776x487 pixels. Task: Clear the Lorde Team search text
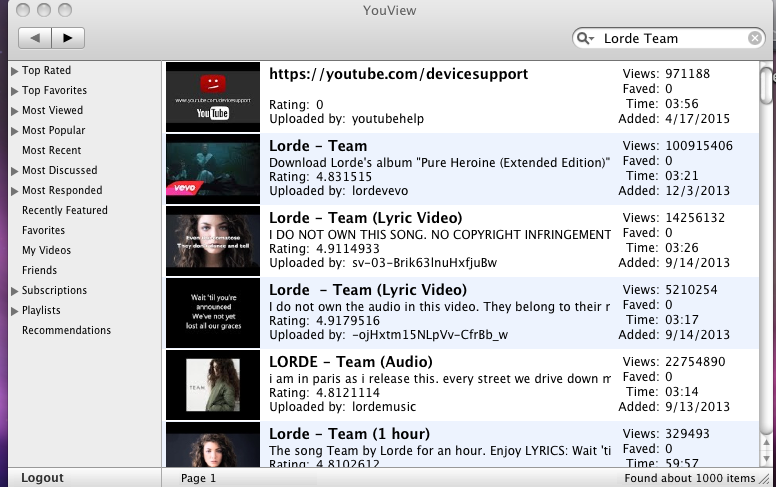[755, 38]
